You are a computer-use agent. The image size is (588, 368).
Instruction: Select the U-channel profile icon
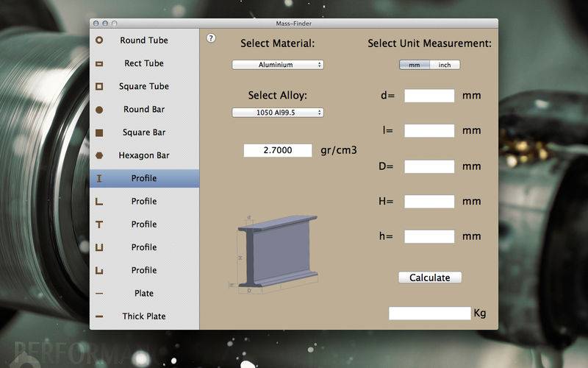point(99,247)
